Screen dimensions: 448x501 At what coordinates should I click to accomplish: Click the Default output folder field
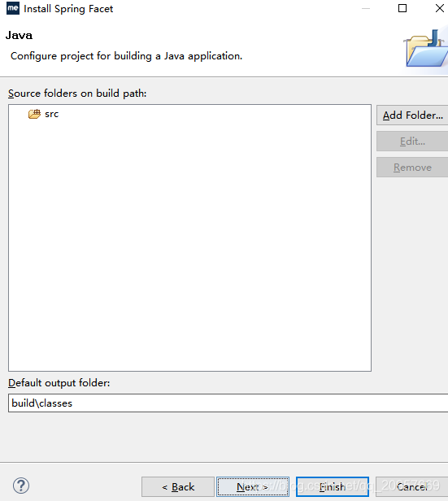click(228, 403)
